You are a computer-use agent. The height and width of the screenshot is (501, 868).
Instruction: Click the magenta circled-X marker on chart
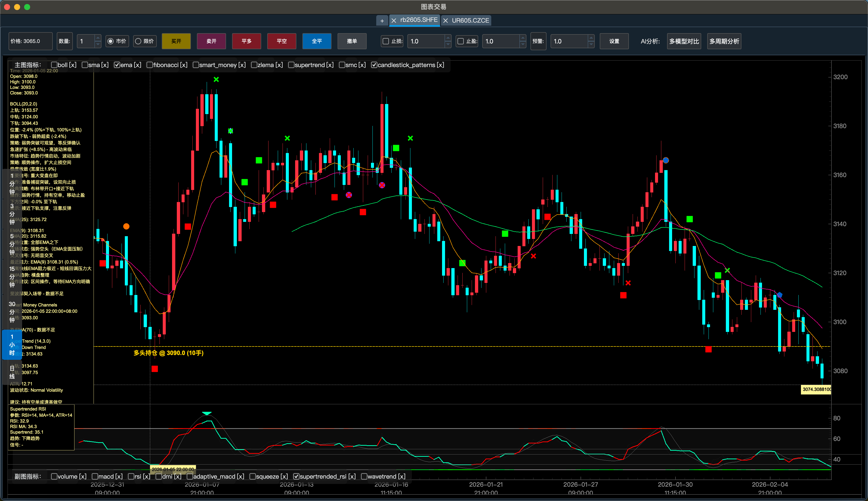[349, 195]
